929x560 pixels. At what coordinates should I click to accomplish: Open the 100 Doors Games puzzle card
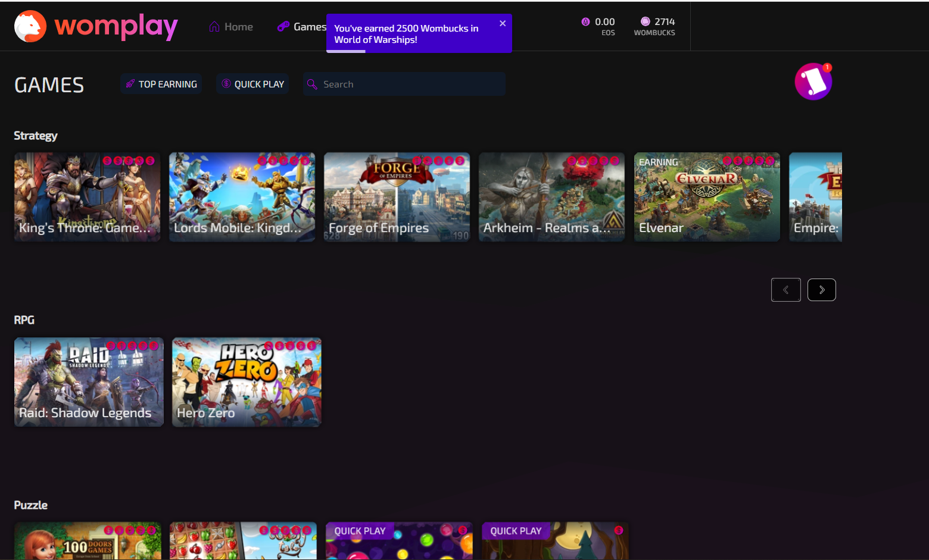pos(88,541)
